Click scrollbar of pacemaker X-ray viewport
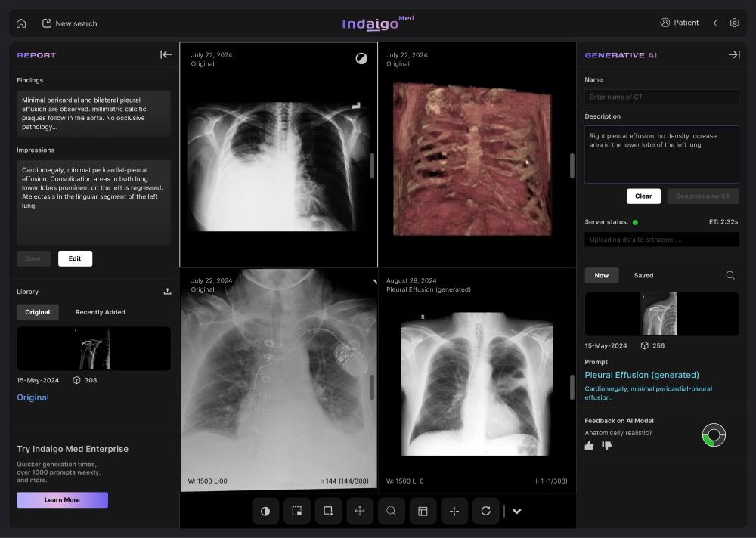The image size is (756, 538). [372, 387]
